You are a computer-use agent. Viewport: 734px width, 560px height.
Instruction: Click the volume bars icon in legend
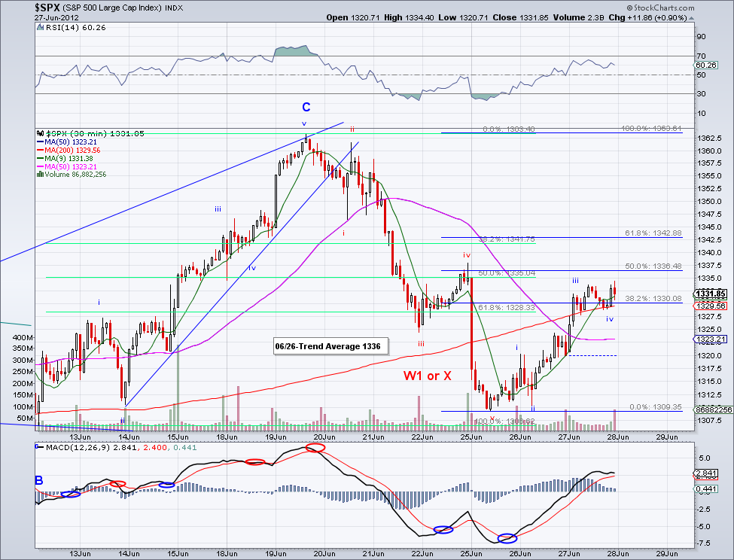point(40,175)
